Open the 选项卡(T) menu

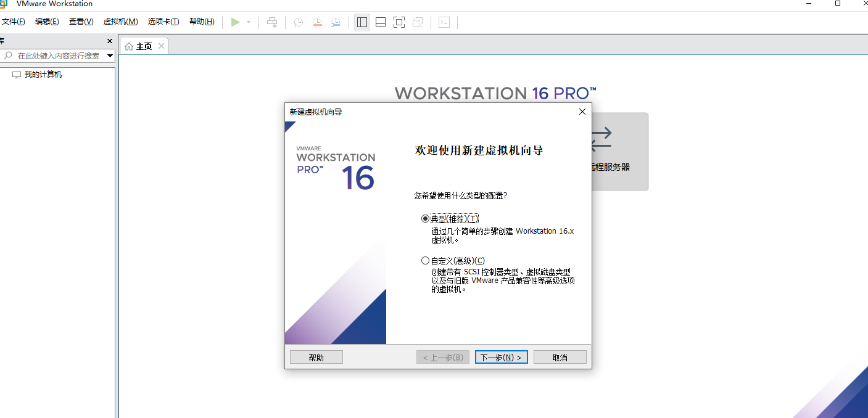[x=163, y=22]
